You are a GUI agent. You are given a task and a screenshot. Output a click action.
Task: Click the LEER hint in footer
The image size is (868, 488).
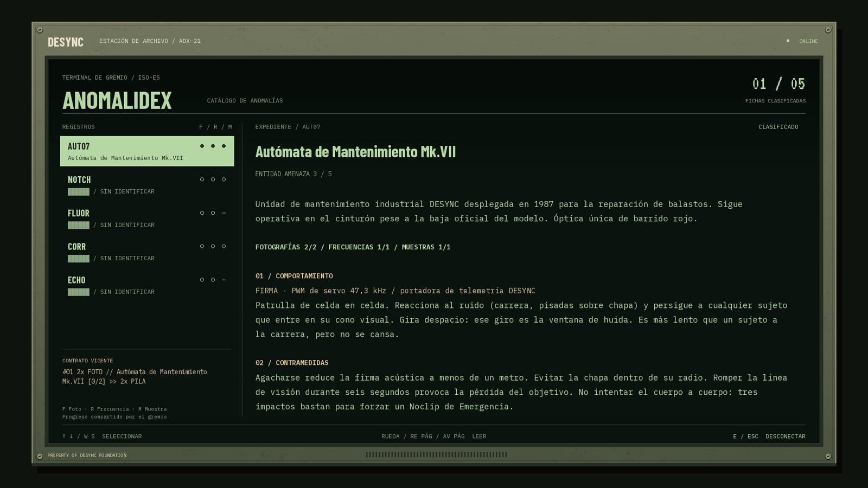tap(479, 436)
